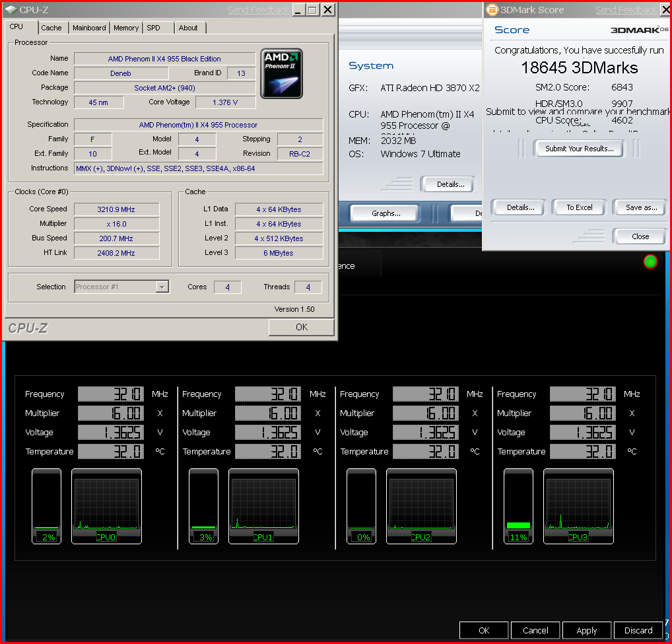Click the CPU2 usage history graph
The height and width of the screenshot is (644, 672).
pos(421,507)
